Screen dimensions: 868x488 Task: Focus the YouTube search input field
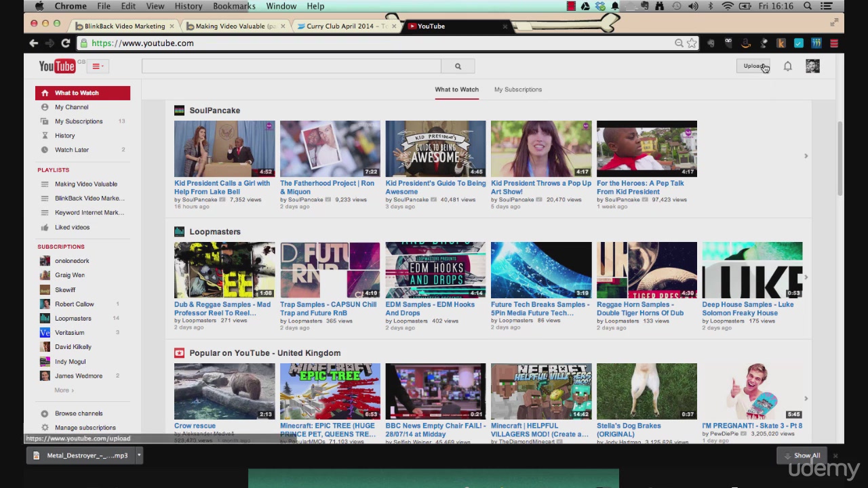pyautogui.click(x=292, y=66)
